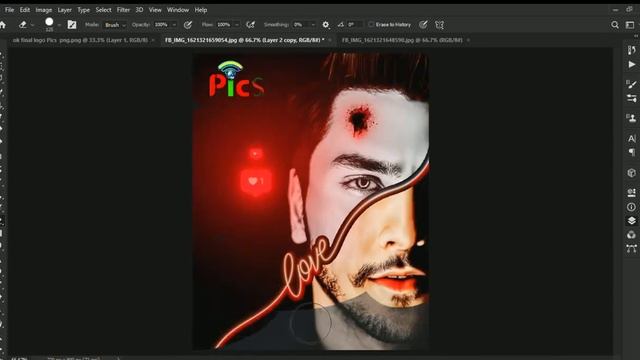The image size is (640, 360).
Task: Close the FB_IMG_1621321648598.jpg tab
Action: (x=468, y=40)
